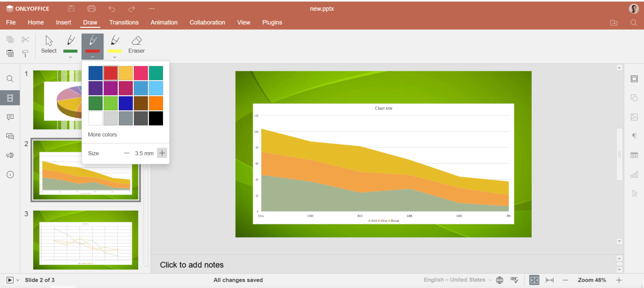Toggle the slides thumbnail panel button
Screen dimensions: 644x288
tap(10, 98)
